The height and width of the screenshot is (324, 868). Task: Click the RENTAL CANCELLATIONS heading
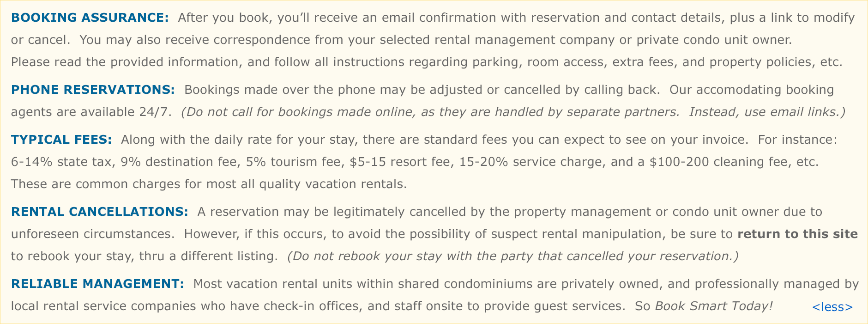click(99, 212)
